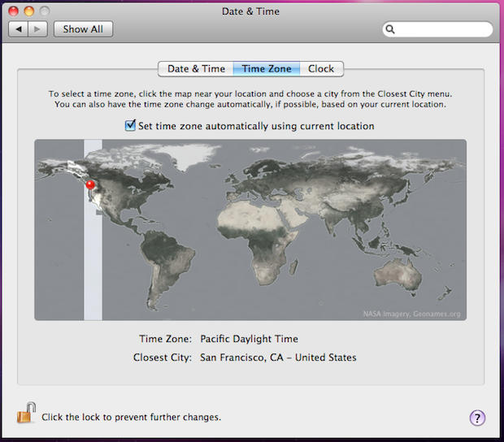Click the highlighted Pacific time zone band
The width and height of the screenshot is (504, 442).
pyautogui.click(x=93, y=230)
